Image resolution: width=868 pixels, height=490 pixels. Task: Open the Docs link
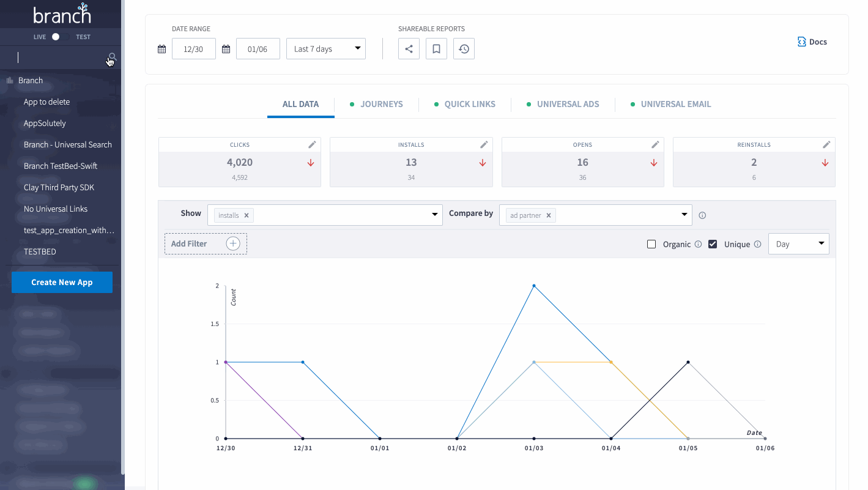pos(812,42)
